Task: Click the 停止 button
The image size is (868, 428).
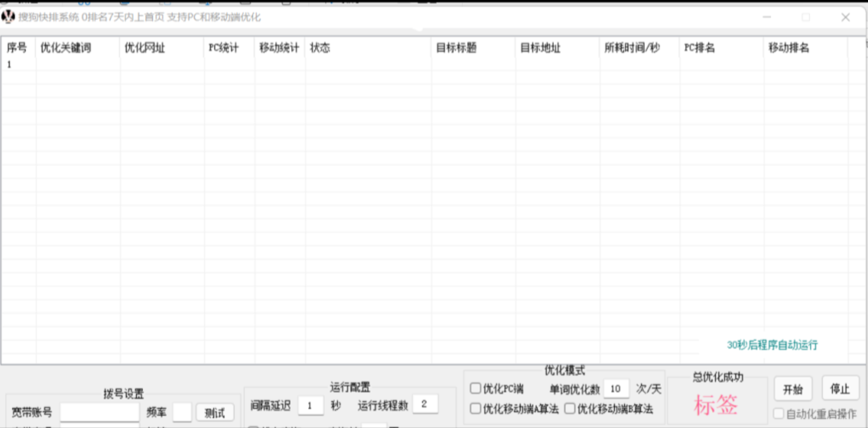Action: coord(840,389)
